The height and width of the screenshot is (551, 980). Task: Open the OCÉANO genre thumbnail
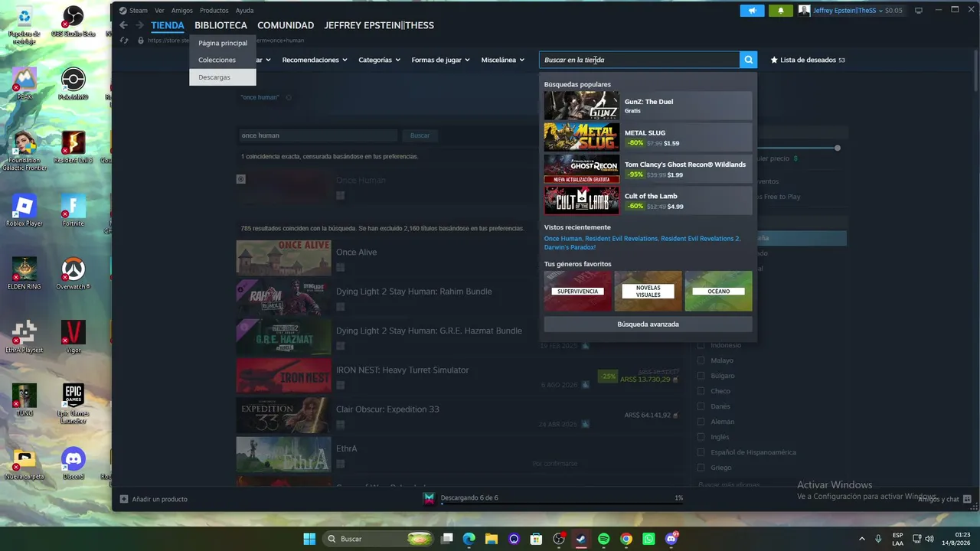tap(719, 291)
